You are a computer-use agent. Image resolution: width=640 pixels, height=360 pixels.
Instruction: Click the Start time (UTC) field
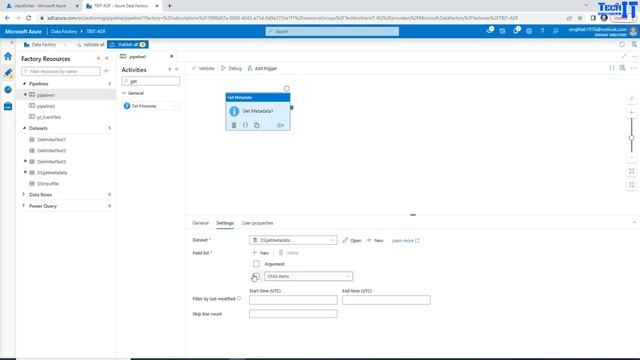tap(293, 300)
